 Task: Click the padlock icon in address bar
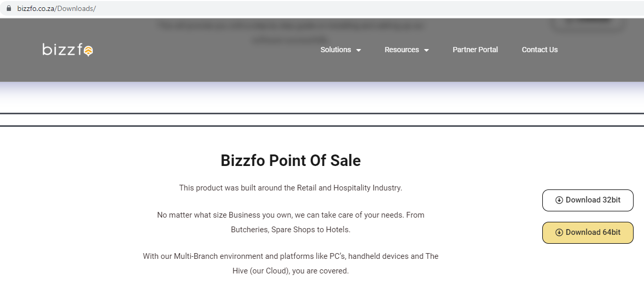(x=8, y=9)
